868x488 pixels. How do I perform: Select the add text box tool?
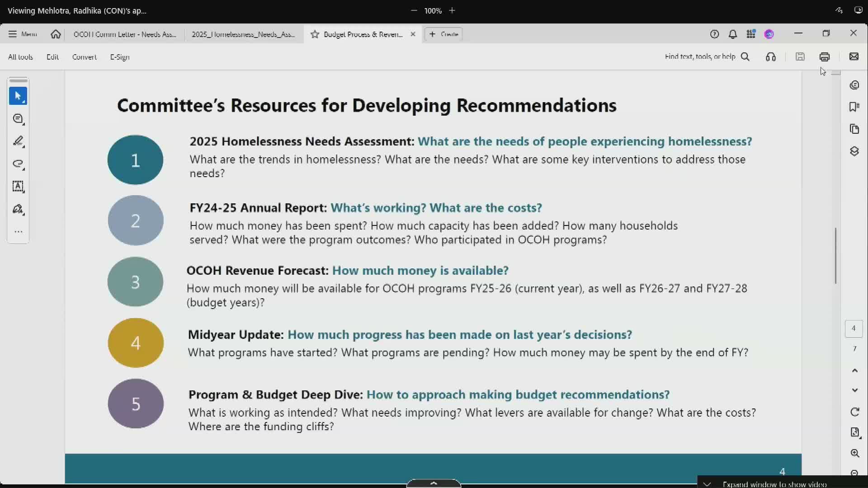[x=18, y=186]
